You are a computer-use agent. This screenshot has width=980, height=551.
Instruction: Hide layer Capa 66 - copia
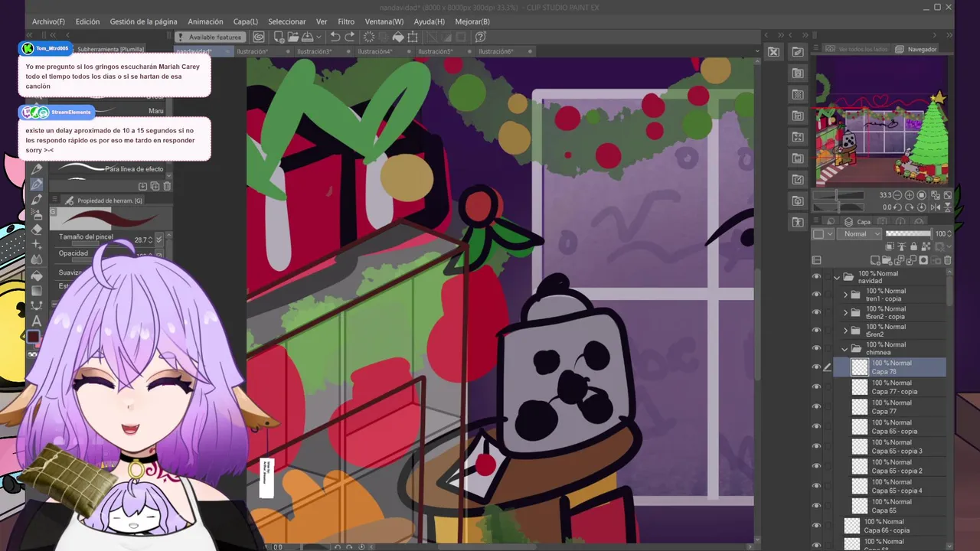point(816,526)
